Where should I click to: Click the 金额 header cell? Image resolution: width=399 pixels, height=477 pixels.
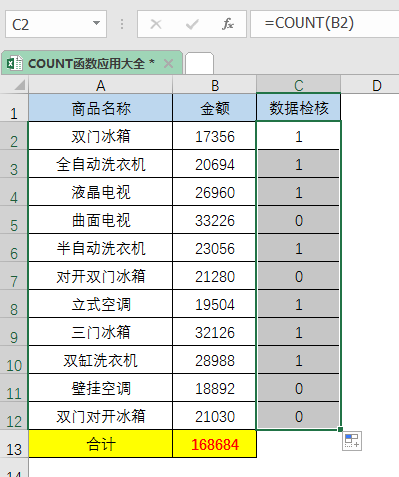point(215,108)
